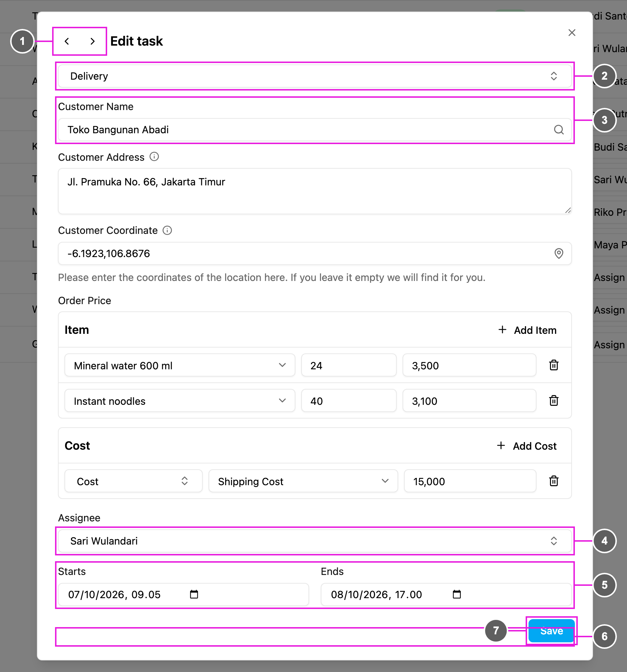Click the Starts date field 07/10/2026
This screenshot has width=627, height=672.
pyautogui.click(x=184, y=595)
